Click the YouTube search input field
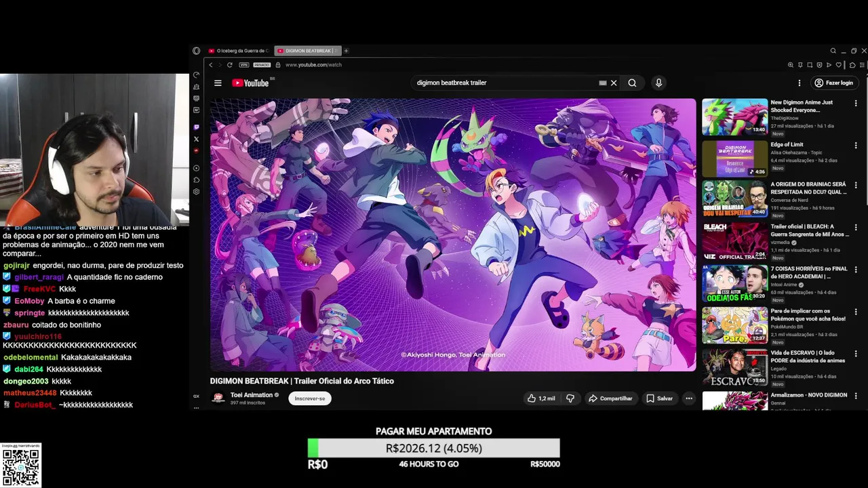This screenshot has width=868, height=488. 505,83
